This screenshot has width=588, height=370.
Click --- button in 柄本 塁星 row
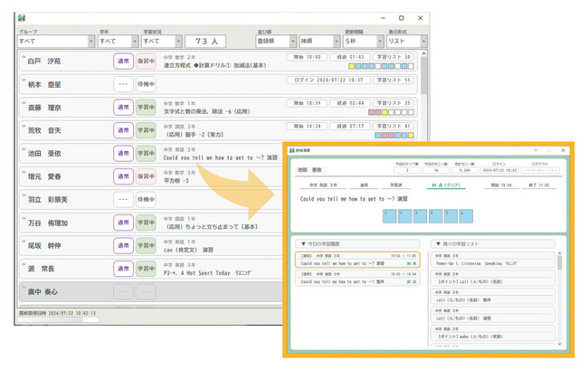coord(123,84)
